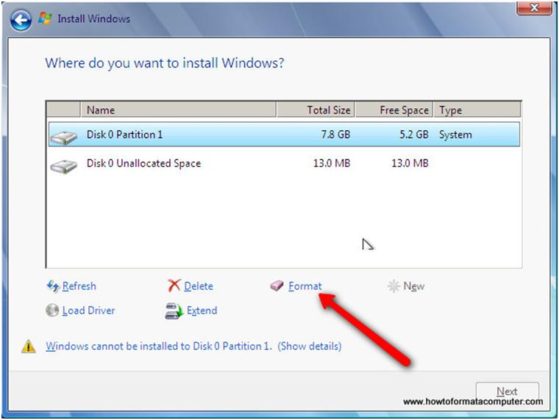
Task: Sort by the Name column header
Action: click(178, 110)
